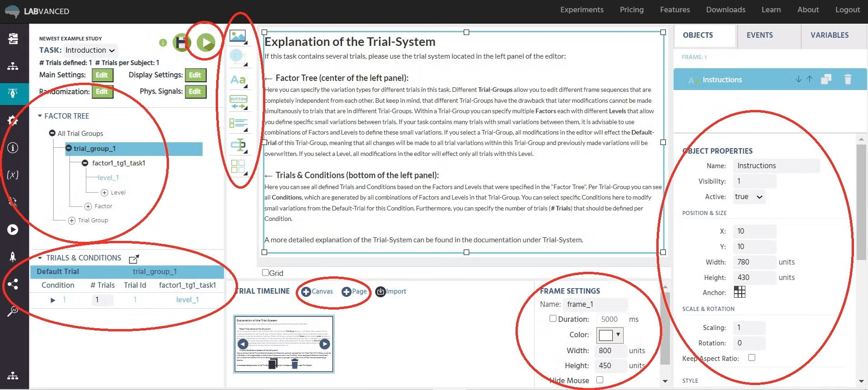Pop out Trials & Conditions panel
The width and height of the screenshot is (868, 390).
pos(134,259)
